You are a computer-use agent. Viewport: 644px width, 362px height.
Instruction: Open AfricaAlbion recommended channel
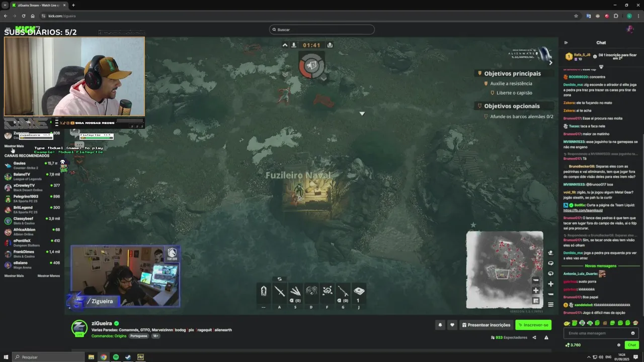32,231
